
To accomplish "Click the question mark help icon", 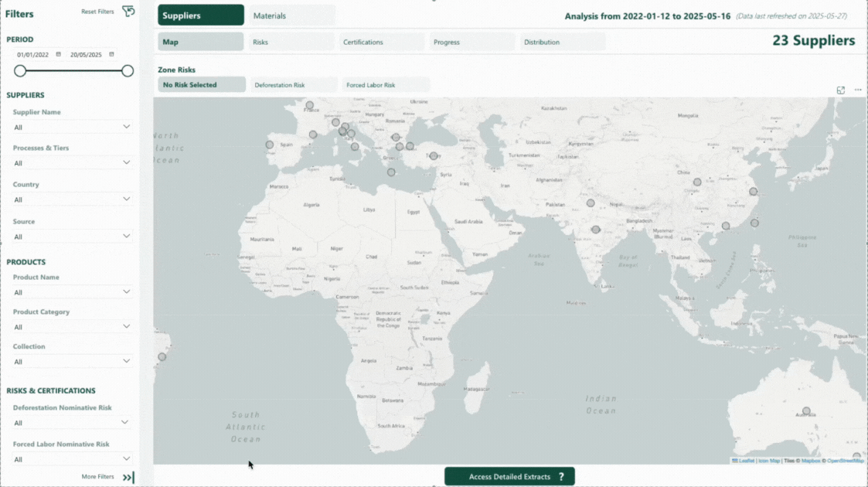I will click(x=561, y=477).
